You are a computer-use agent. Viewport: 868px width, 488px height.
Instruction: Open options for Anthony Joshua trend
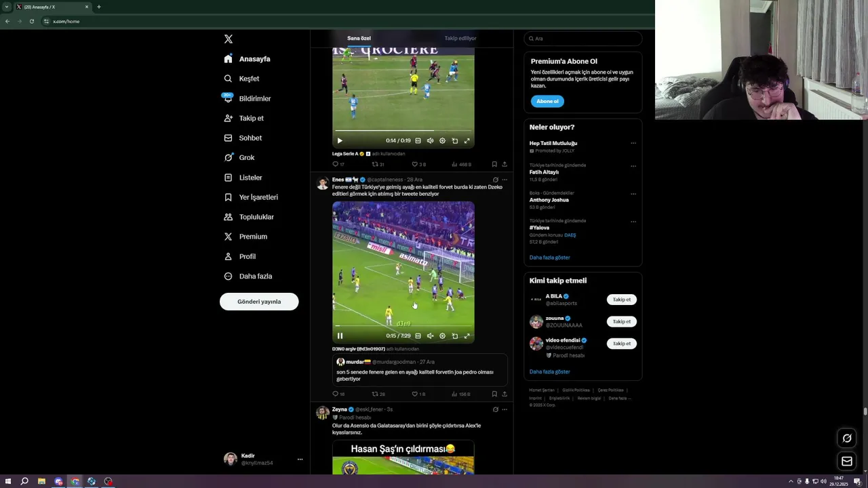tap(633, 193)
